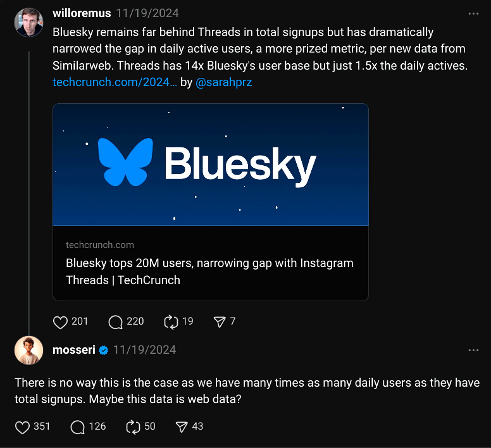
Task: Like the willoremus post
Action: (x=60, y=322)
